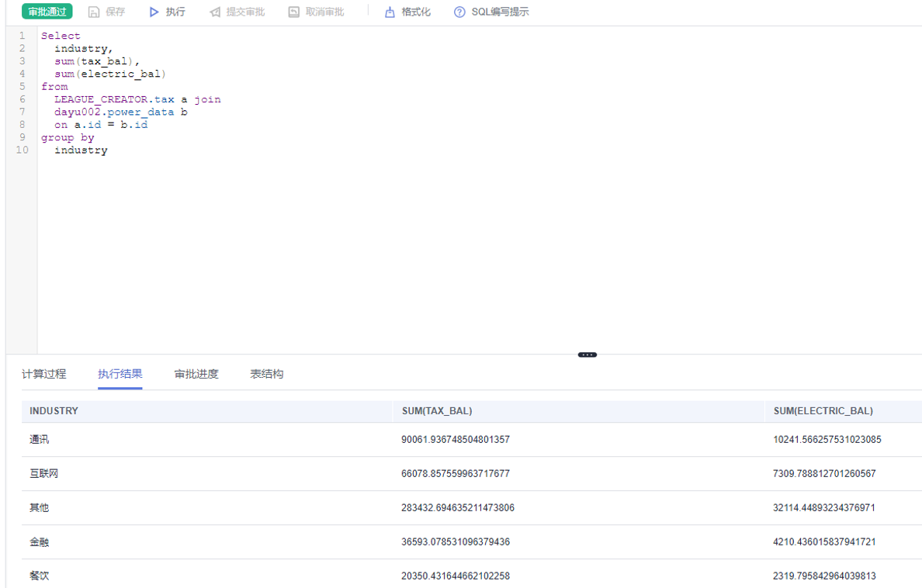Click value 10241.566257531023085
The image size is (922, 588).
pyautogui.click(x=827, y=439)
